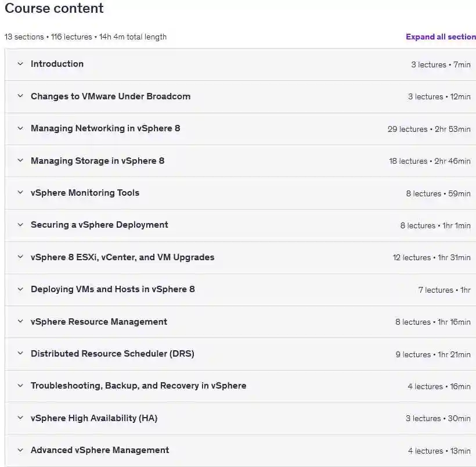Click Changes to VMware Under Broadcom title

[110, 96]
